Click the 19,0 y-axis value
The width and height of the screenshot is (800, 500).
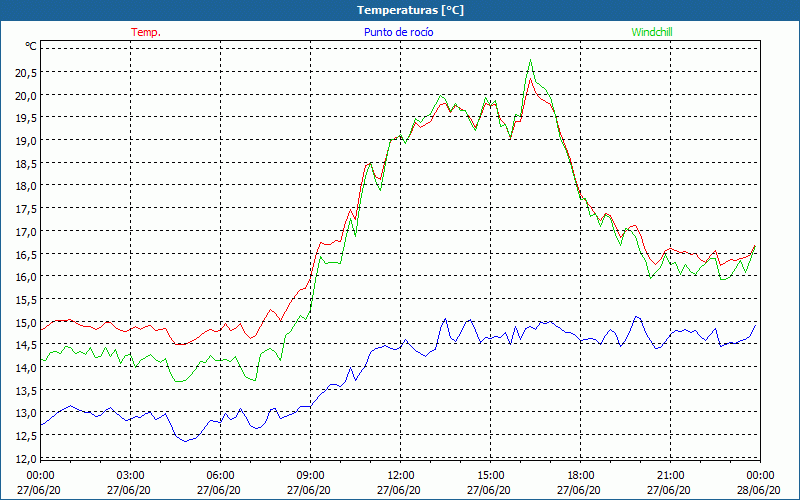[x=26, y=141]
